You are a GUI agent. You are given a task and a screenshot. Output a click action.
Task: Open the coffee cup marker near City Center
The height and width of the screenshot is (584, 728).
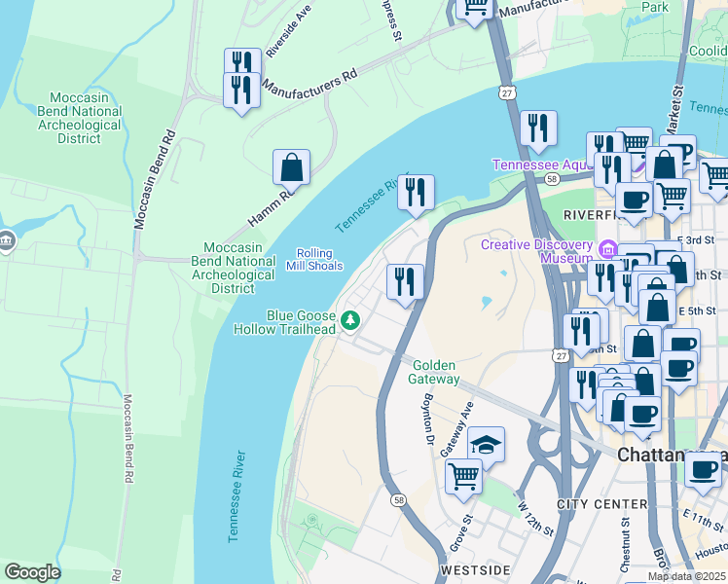tap(643, 417)
